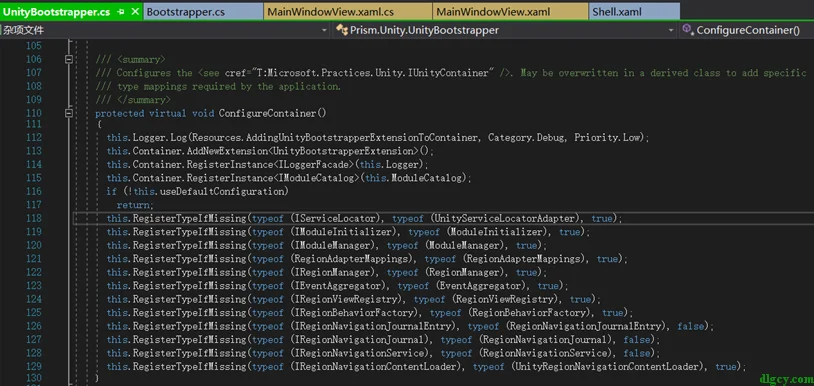814x386 pixels.
Task: Collapse the ConfigureContainer method at line 110
Action: (x=69, y=113)
